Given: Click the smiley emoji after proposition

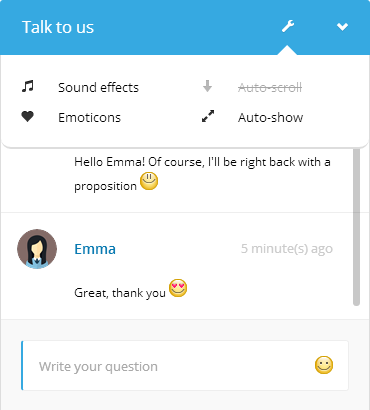Looking at the screenshot, I should tap(149, 181).
